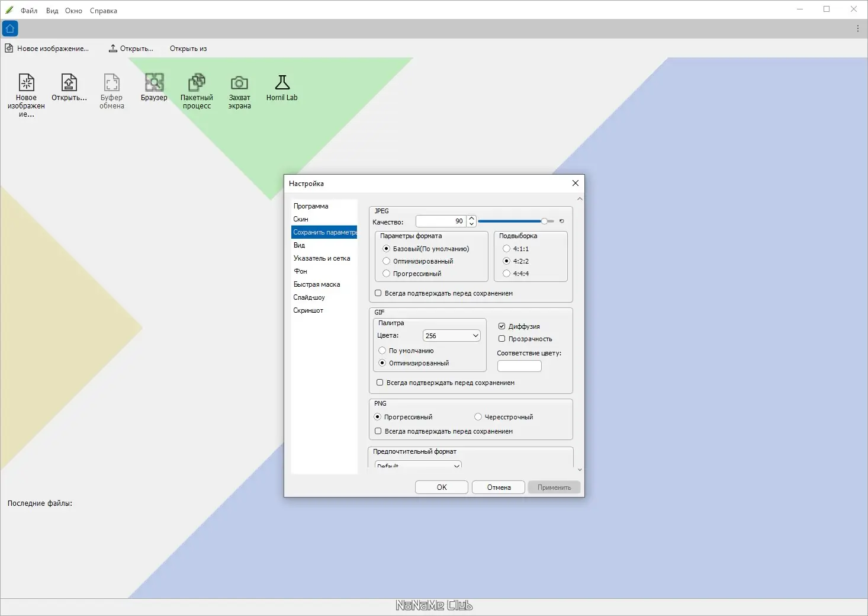This screenshot has width=868, height=616.
Task: Open the Фон settings category
Action: click(324, 271)
